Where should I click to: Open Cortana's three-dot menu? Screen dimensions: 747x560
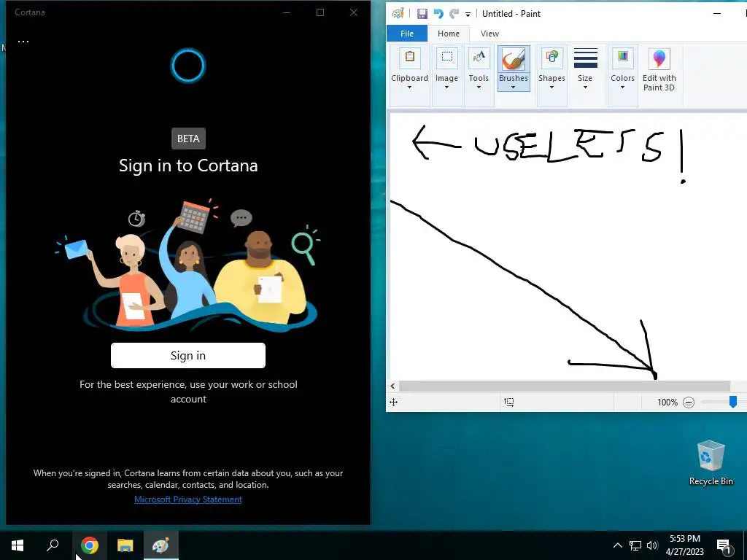pos(23,42)
